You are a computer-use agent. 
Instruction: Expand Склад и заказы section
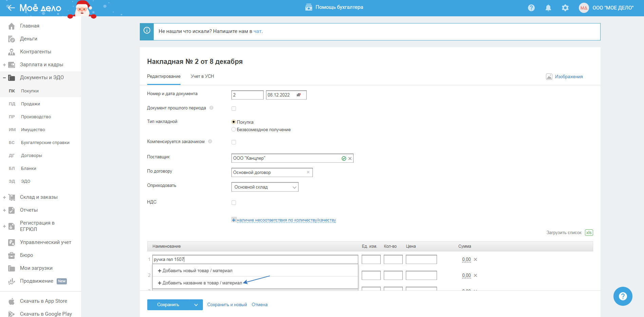click(x=4, y=197)
